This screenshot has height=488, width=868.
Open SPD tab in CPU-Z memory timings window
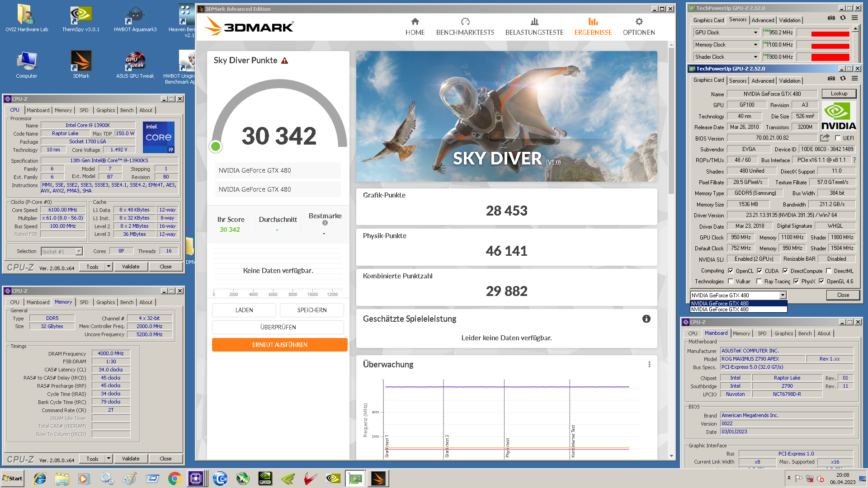(x=84, y=302)
